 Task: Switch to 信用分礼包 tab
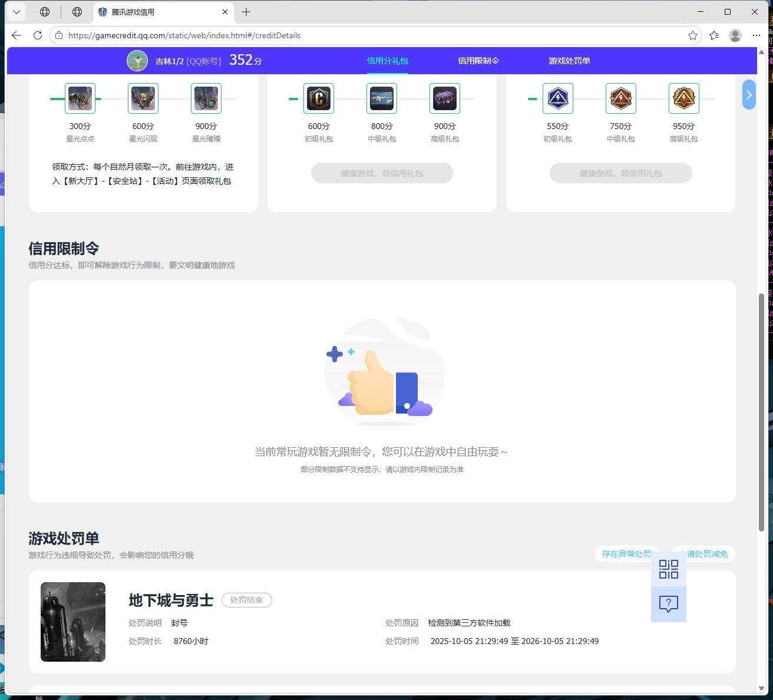(x=388, y=61)
